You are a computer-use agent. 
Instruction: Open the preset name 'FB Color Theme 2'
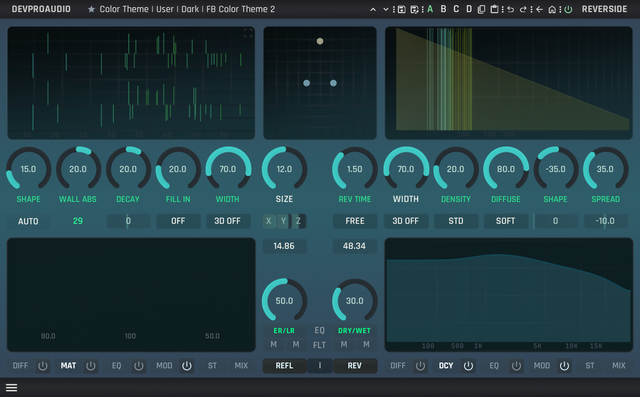240,9
